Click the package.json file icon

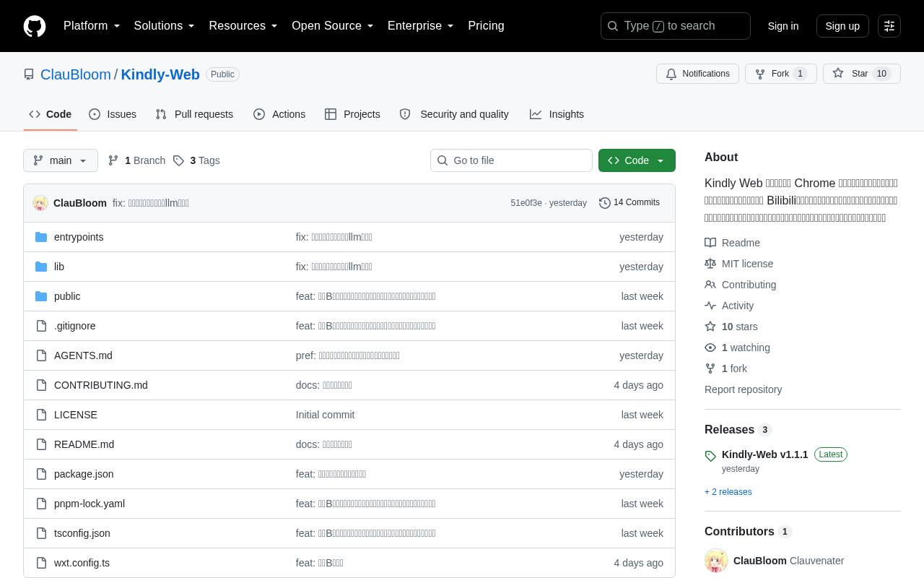coord(41,474)
